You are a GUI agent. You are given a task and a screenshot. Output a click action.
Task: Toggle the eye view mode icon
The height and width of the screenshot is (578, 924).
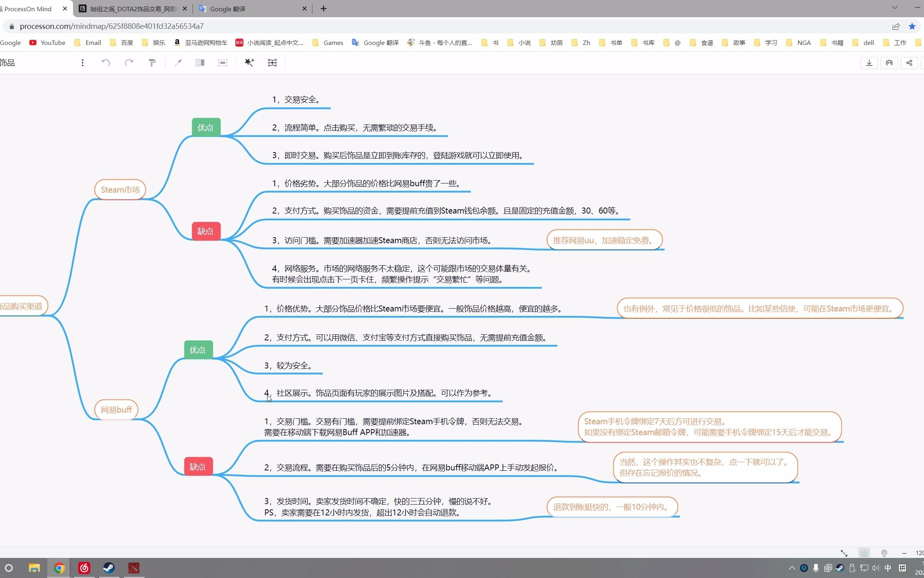coord(864,553)
